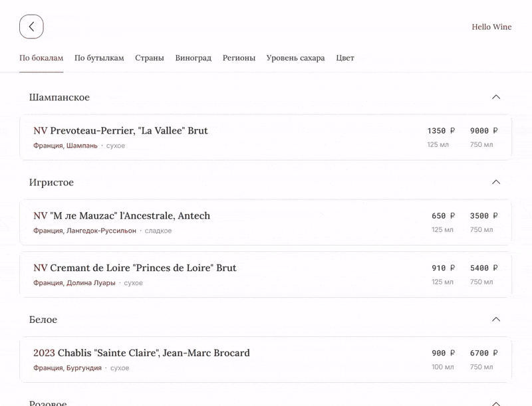Click the Hello Wine link
Viewport: 532px width, 406px height.
pos(491,27)
